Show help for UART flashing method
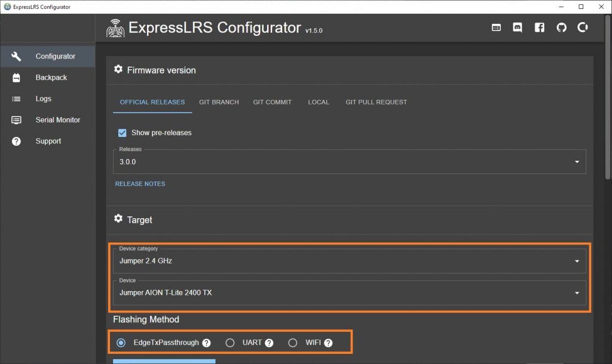The image size is (612, 364). (269, 343)
